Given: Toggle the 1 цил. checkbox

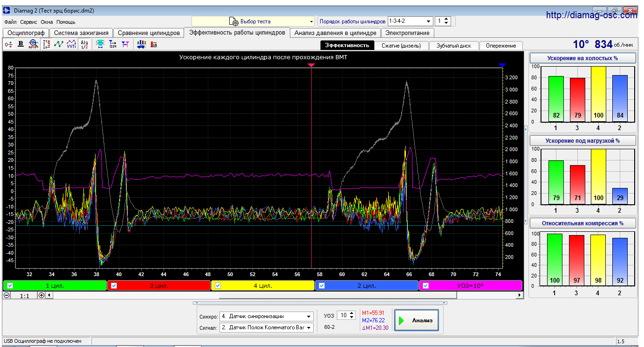Looking at the screenshot, I should coord(10,285).
